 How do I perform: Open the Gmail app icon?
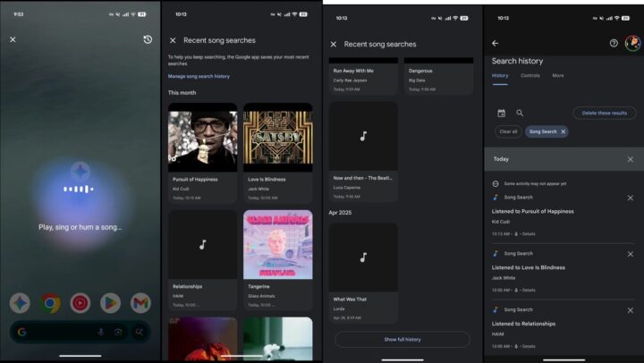pyautogui.click(x=140, y=303)
